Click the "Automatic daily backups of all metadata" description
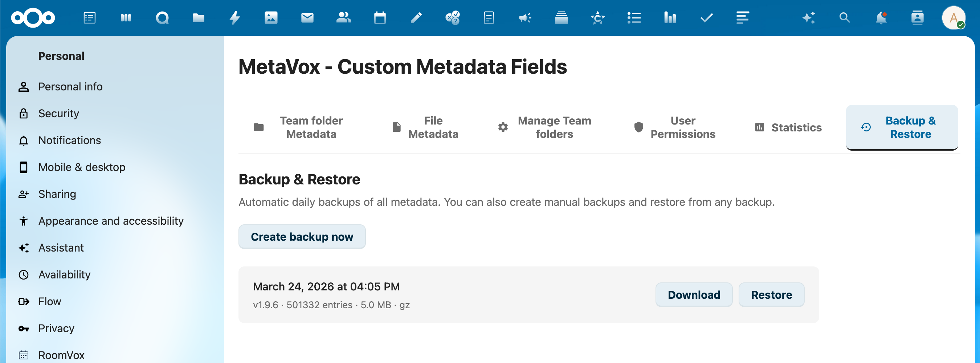Screen dimensions: 980x363 coord(506,202)
